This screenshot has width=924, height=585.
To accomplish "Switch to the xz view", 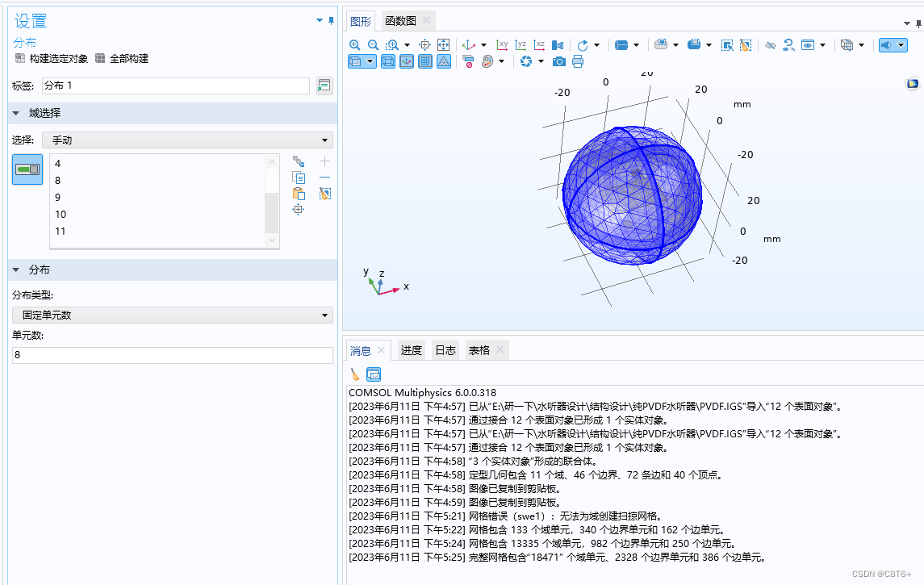I will click(x=539, y=44).
